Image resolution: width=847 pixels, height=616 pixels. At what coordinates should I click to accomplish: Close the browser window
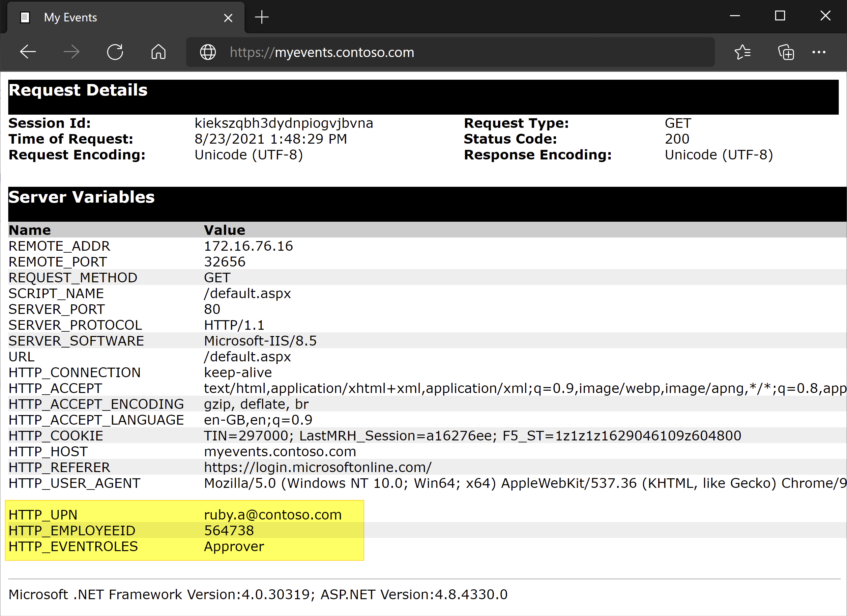[x=825, y=16]
